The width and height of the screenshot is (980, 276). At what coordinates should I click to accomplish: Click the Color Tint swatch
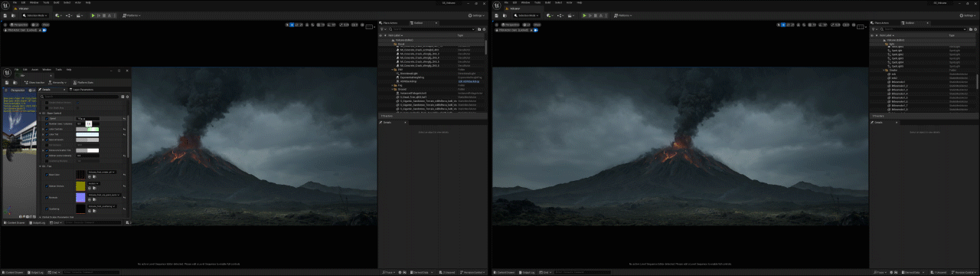coord(87,135)
